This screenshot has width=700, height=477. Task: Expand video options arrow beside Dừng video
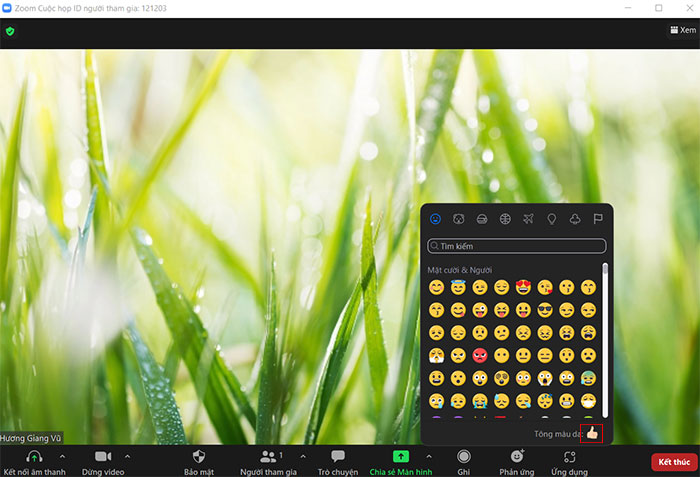(128, 456)
